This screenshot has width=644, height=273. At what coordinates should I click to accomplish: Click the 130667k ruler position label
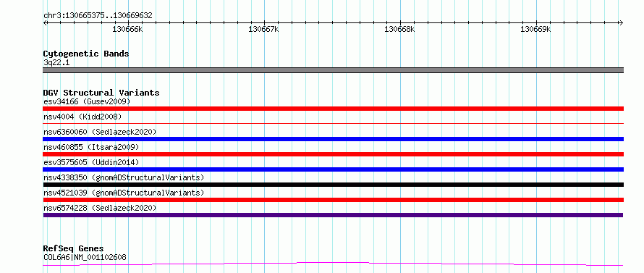click(x=263, y=30)
